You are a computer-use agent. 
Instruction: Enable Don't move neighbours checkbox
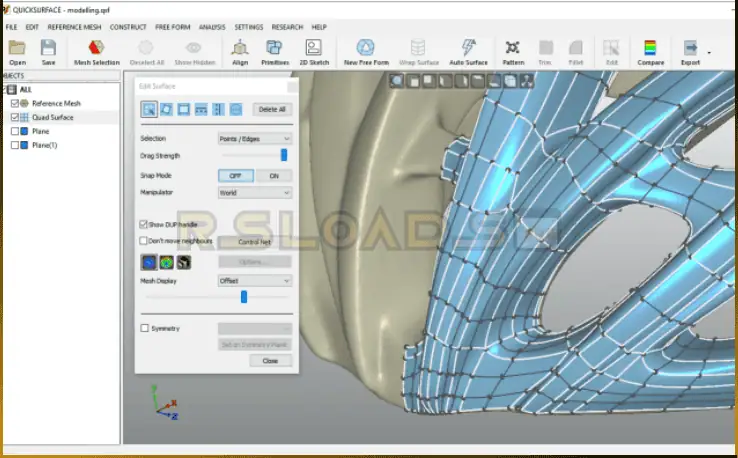tap(144, 241)
